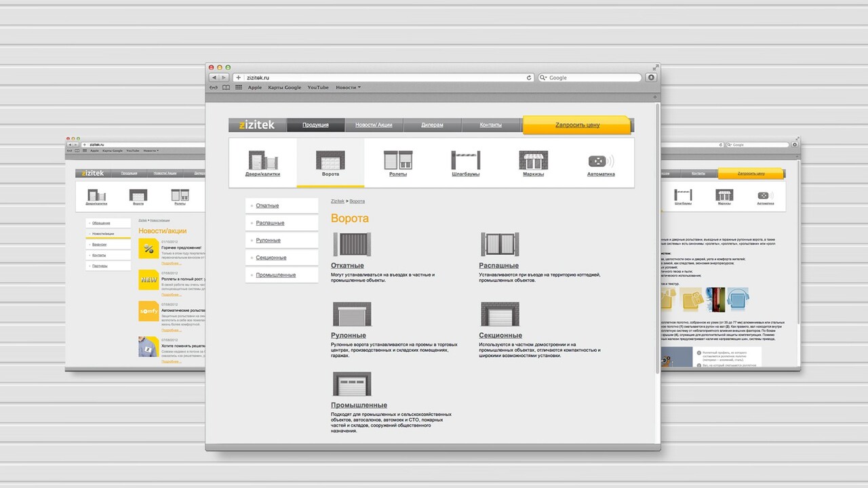This screenshot has height=488, width=868.
Task: Click the Safari reload page icon
Action: click(x=529, y=77)
